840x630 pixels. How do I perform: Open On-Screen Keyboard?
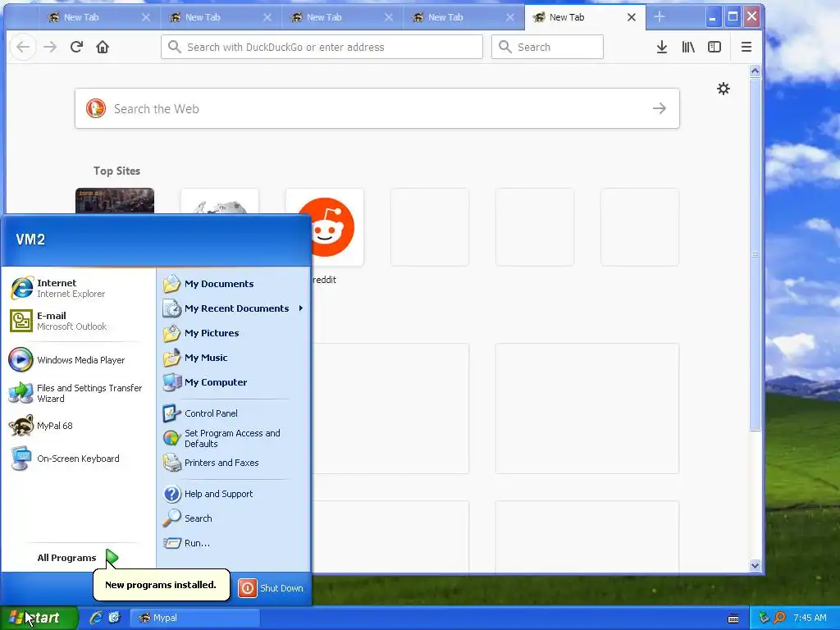pyautogui.click(x=78, y=459)
